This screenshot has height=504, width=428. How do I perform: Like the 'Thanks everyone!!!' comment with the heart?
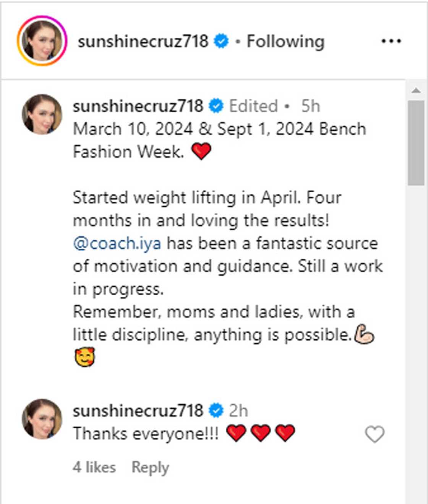pyautogui.click(x=375, y=434)
